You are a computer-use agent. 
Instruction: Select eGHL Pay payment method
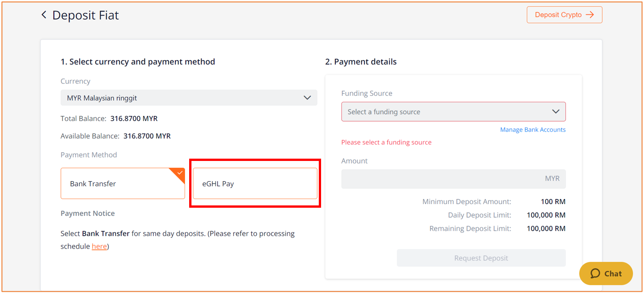pos(255,183)
